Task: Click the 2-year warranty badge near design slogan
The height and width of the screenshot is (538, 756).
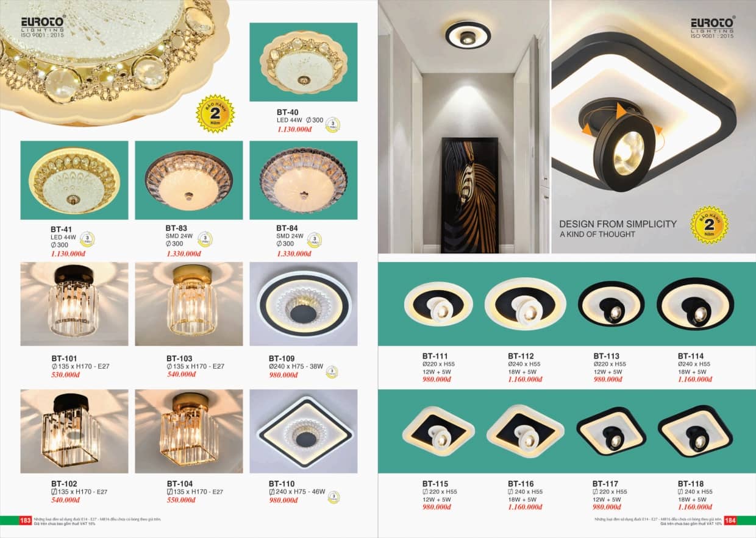Action: point(709,224)
